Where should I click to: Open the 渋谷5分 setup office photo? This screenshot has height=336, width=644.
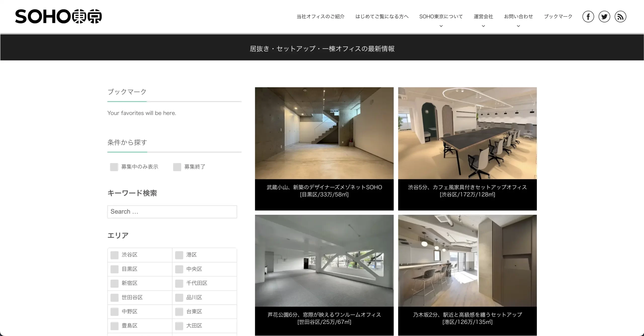[x=467, y=133]
